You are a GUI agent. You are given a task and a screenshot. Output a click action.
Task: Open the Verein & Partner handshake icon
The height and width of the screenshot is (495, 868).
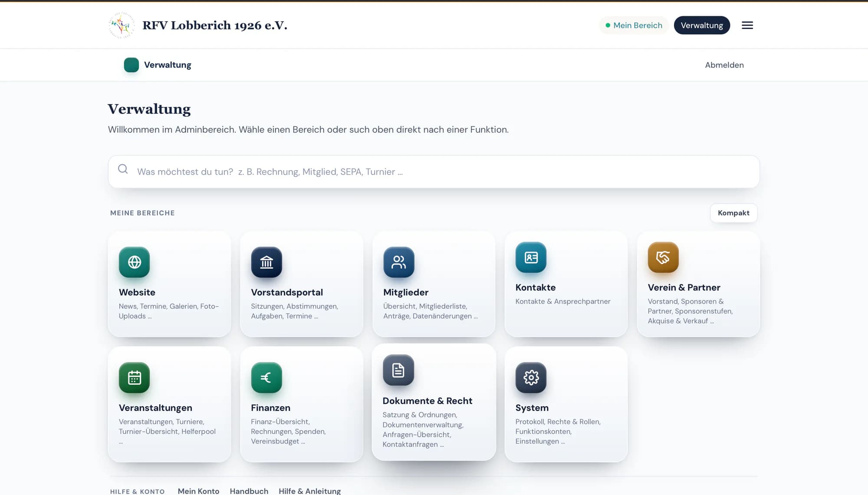(663, 257)
